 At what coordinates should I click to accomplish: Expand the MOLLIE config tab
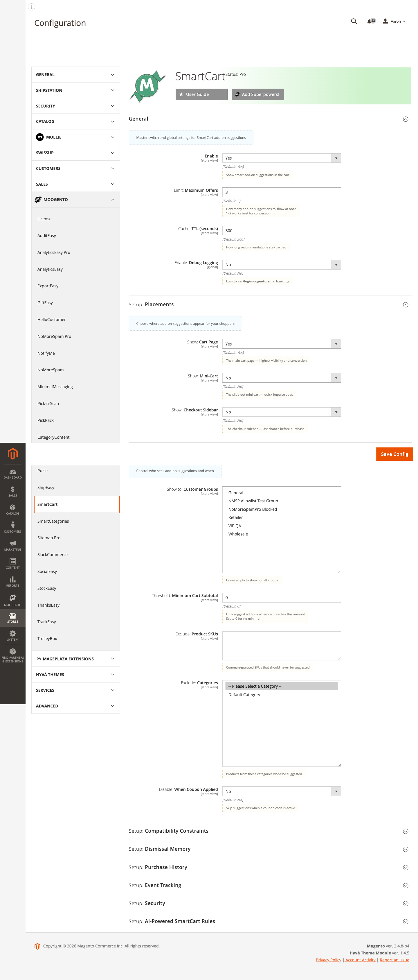pos(76,137)
